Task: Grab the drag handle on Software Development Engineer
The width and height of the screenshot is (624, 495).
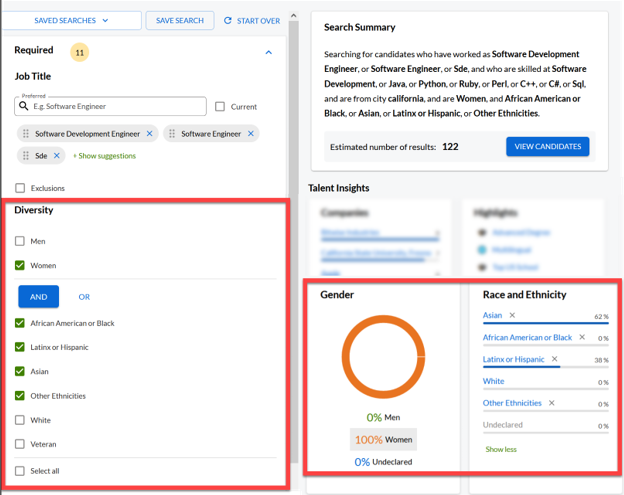Action: [26, 134]
